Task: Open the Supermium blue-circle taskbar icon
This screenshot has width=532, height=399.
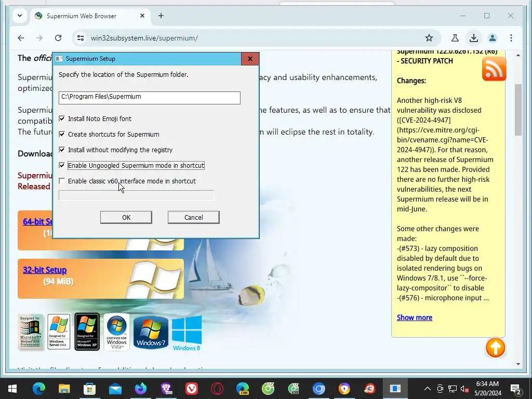Action: click(x=319, y=389)
